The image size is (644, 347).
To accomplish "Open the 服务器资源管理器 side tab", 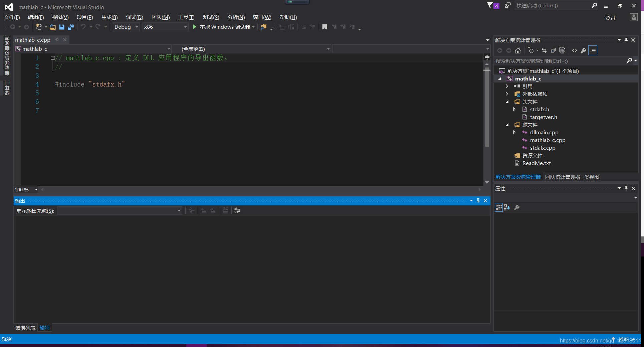I will pos(7,55).
